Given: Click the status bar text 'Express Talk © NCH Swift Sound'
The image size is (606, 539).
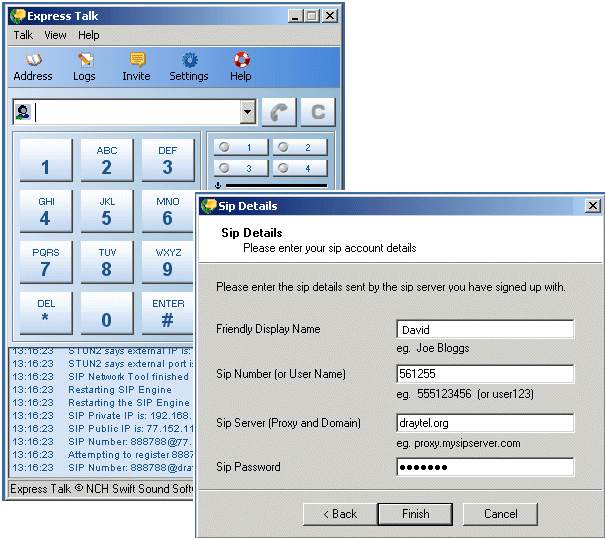Looking at the screenshot, I should pos(102,489).
